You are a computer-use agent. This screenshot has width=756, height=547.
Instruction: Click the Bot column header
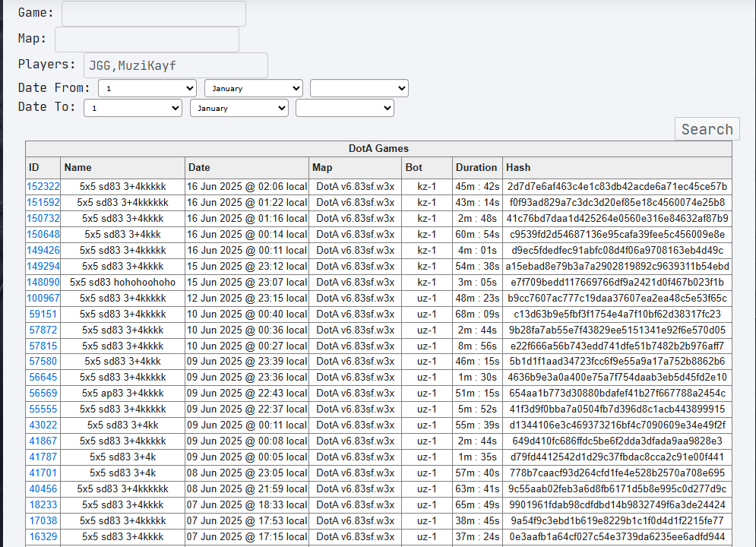tap(427, 167)
